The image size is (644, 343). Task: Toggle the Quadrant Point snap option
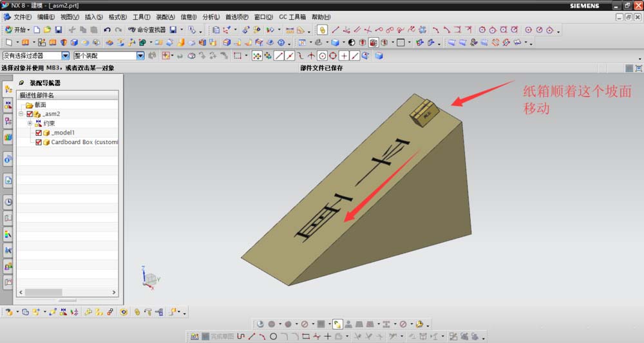pyautogui.click(x=333, y=56)
